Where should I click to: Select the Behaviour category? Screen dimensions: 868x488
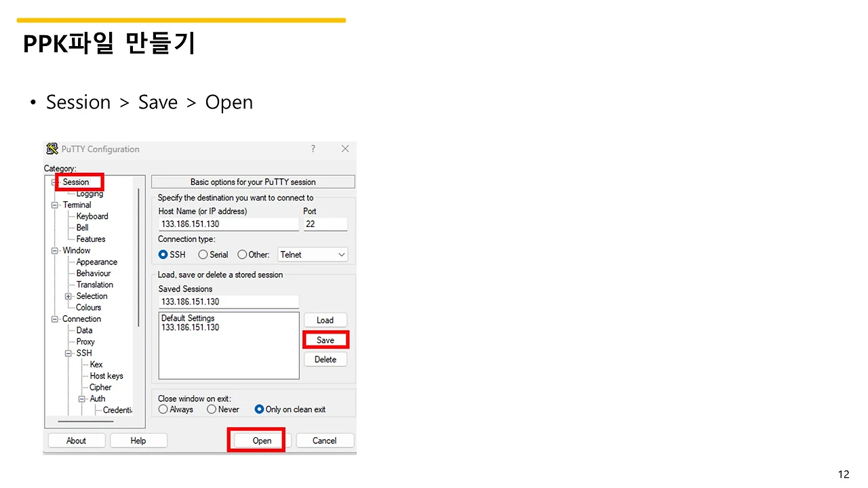coord(93,273)
